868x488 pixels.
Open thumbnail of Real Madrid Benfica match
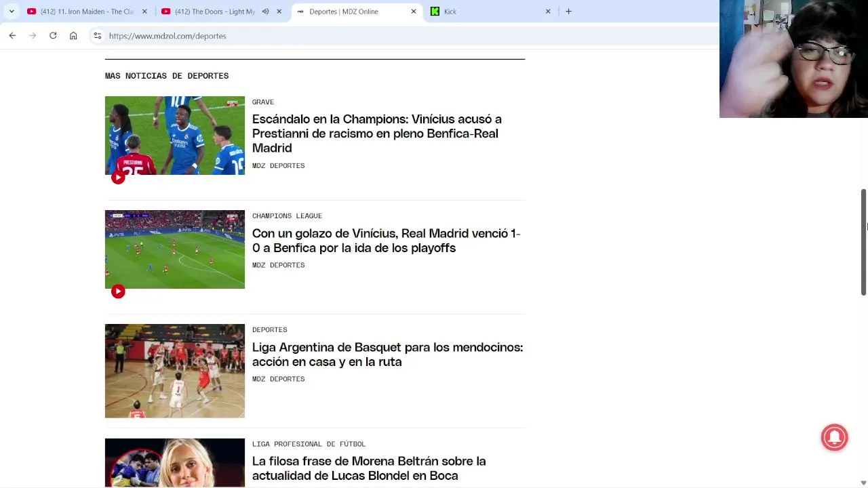(175, 249)
